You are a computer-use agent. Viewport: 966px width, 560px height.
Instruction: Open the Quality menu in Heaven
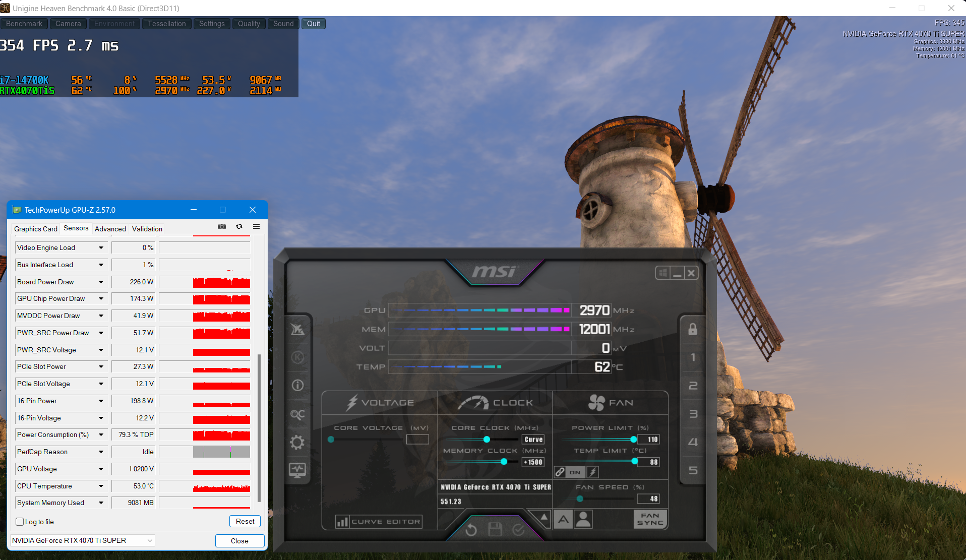point(249,24)
